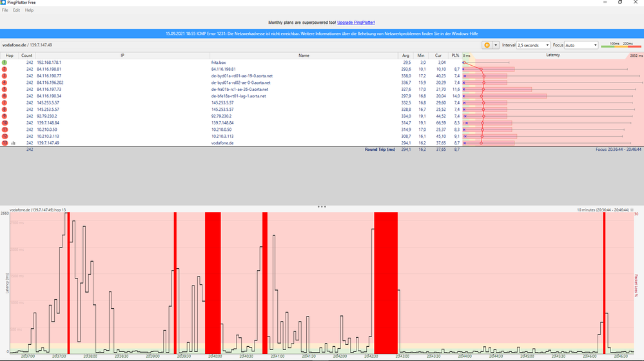Select hop 4 red circle icon

tap(5, 83)
